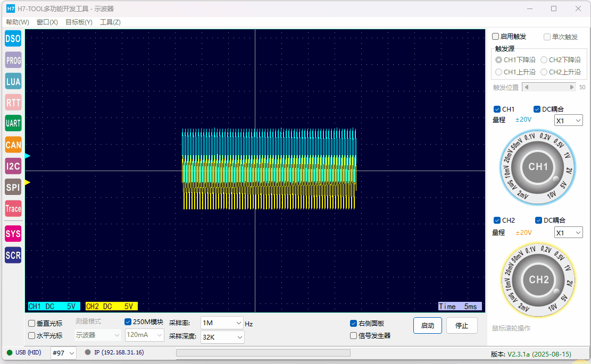Viewport: 591px width, 364px height.
Task: Open the I2C module
Action: 13,166
